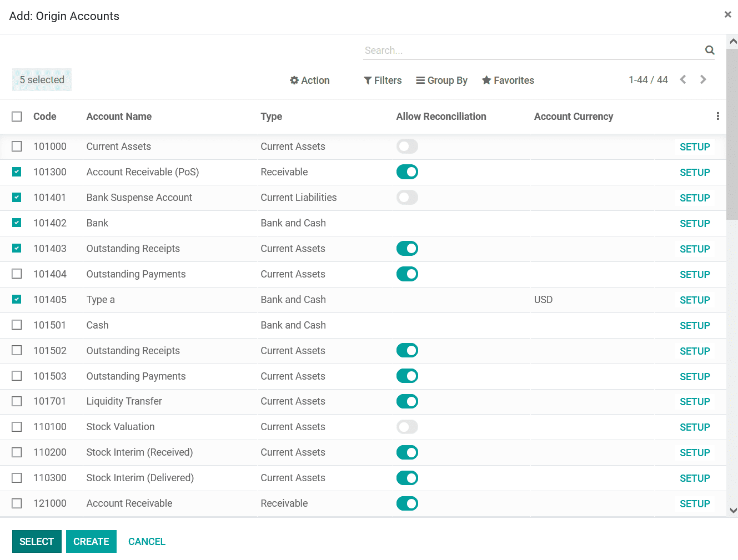
Task: Uncheck Account Receivable (PoS) row checkbox
Action: tap(17, 172)
